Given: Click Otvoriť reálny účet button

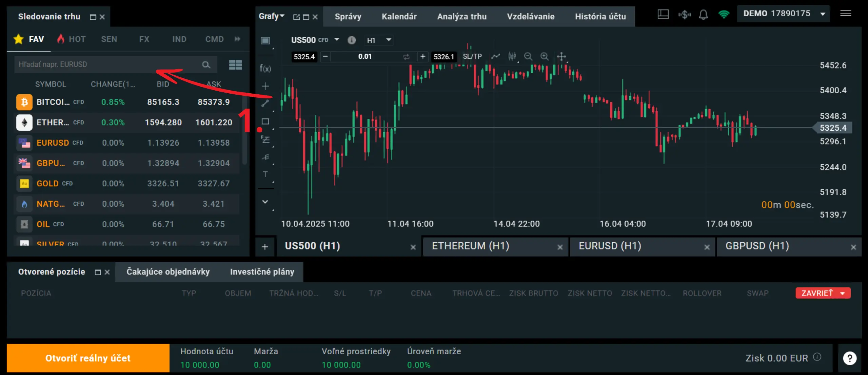Looking at the screenshot, I should (x=88, y=358).
